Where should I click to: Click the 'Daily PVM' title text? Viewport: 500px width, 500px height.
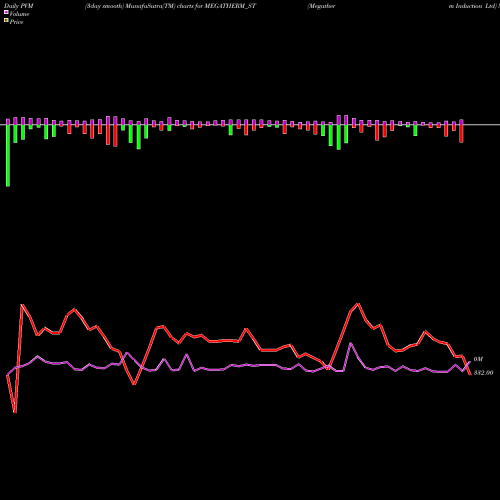click(x=19, y=6)
